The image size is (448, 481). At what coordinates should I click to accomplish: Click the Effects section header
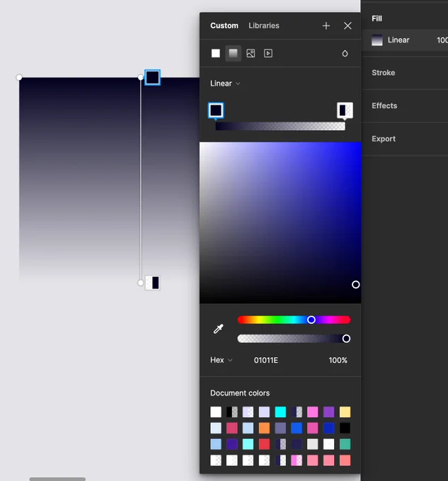[x=384, y=106]
